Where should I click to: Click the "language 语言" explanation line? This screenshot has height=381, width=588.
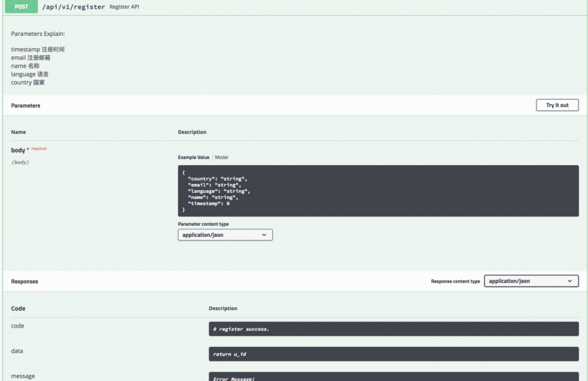[29, 74]
